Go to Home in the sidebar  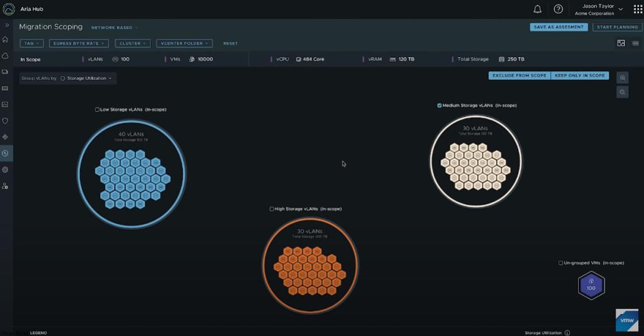click(5, 40)
